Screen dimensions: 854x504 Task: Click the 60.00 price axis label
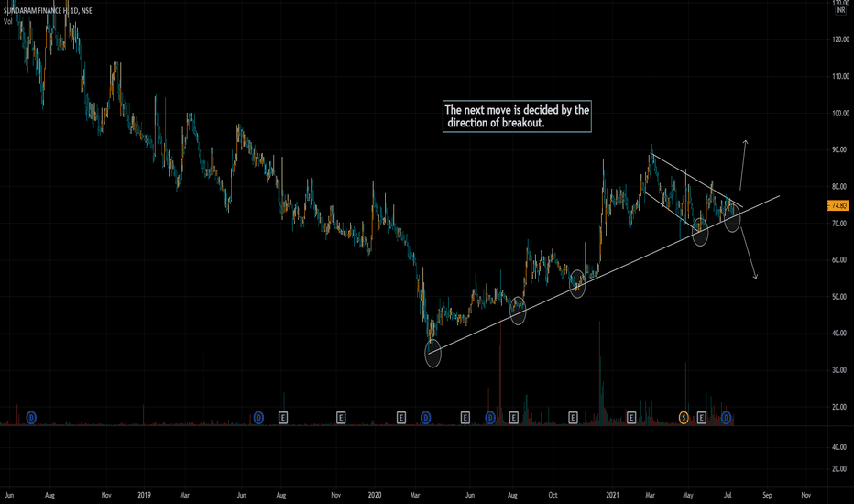(841, 260)
